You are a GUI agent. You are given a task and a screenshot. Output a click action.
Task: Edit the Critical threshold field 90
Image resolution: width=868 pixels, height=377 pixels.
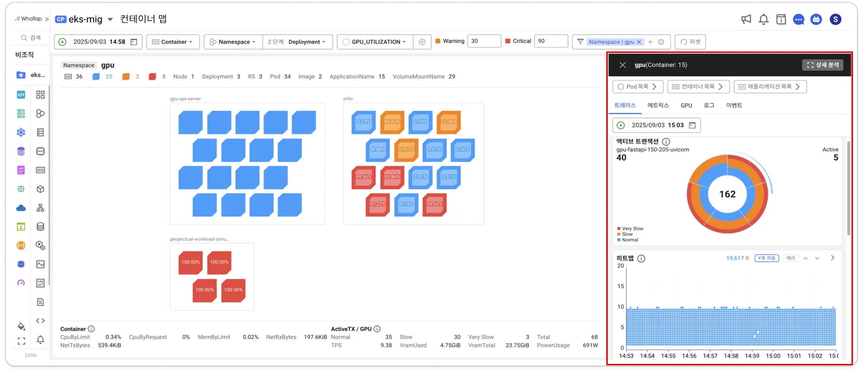tap(551, 41)
